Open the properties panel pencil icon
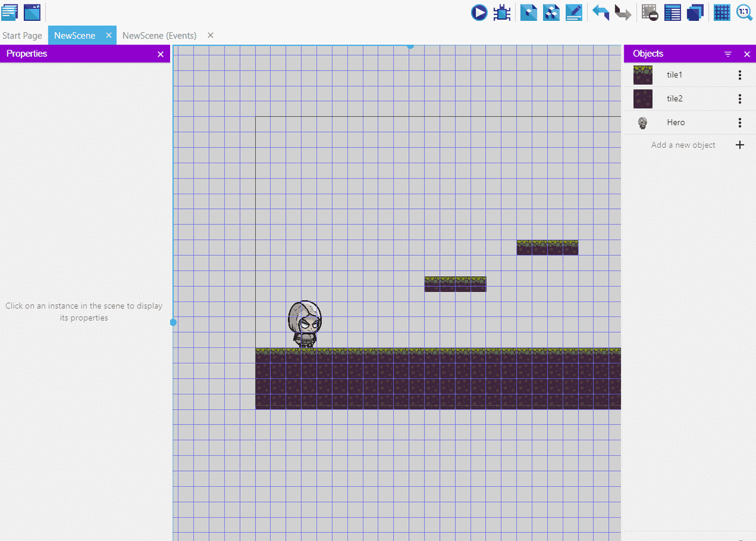The height and width of the screenshot is (541, 756). coord(574,12)
